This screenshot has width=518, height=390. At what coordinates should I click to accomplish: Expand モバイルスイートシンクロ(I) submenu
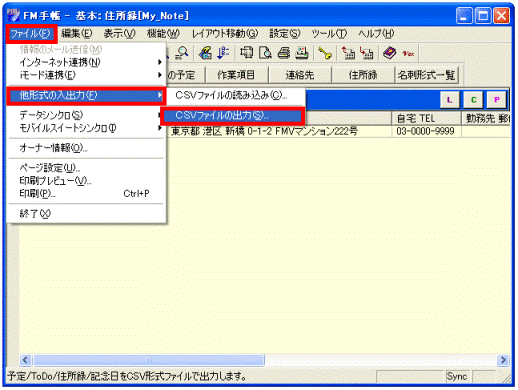(86, 128)
